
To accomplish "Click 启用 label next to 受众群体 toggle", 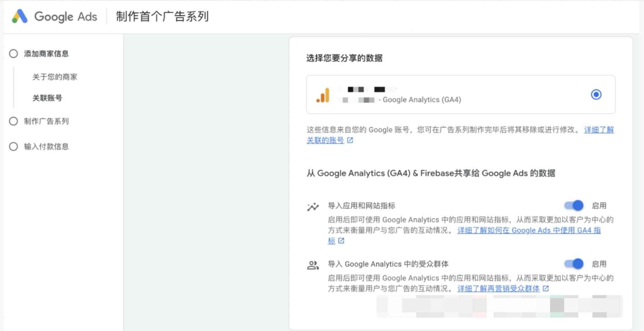I will point(599,264).
